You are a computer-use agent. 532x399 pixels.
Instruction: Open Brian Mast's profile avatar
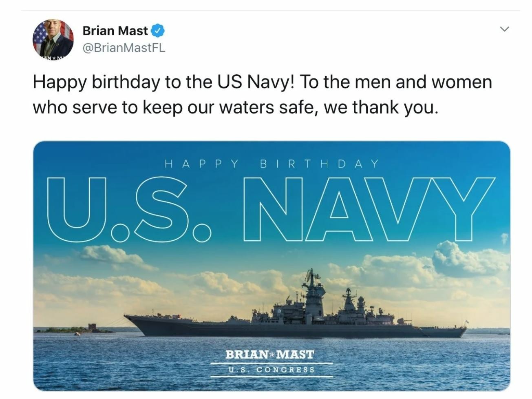coord(53,40)
